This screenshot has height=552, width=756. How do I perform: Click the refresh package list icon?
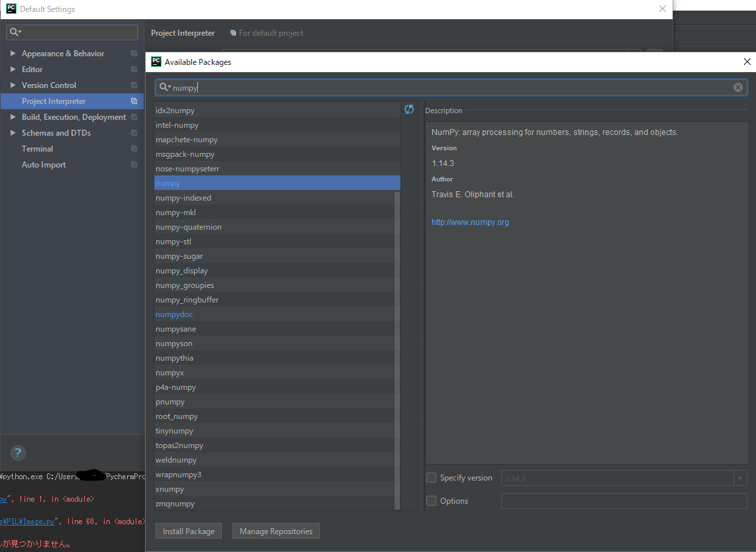409,110
